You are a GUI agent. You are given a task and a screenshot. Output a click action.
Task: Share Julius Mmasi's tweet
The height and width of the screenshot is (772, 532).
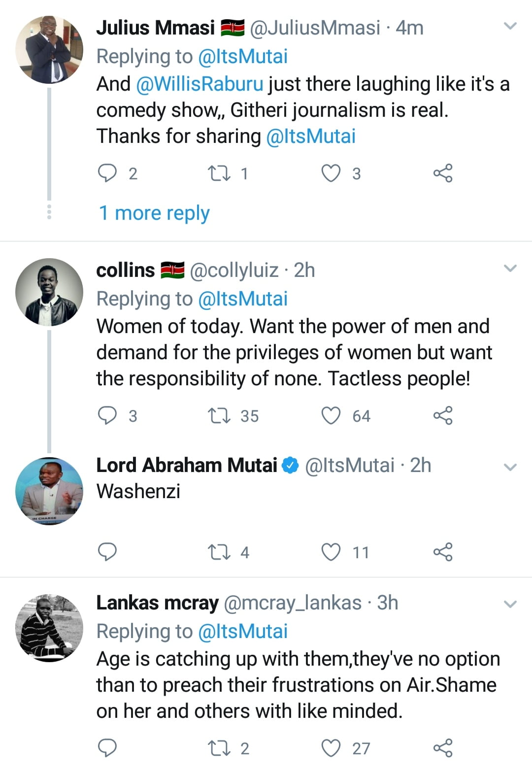click(x=442, y=173)
